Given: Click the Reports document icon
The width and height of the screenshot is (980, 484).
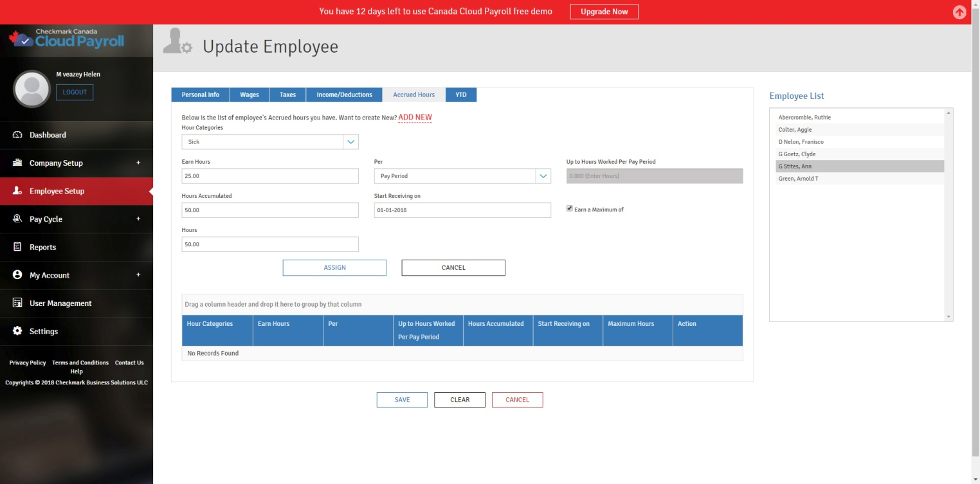Looking at the screenshot, I should (17, 247).
